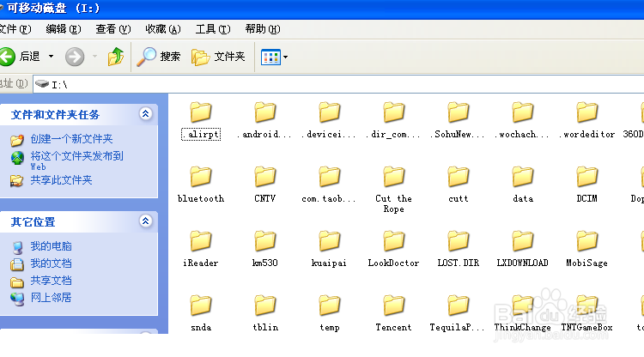Image resolution: width=644 pixels, height=357 pixels.
Task: Select the .wordeditor folder
Action: click(587, 121)
